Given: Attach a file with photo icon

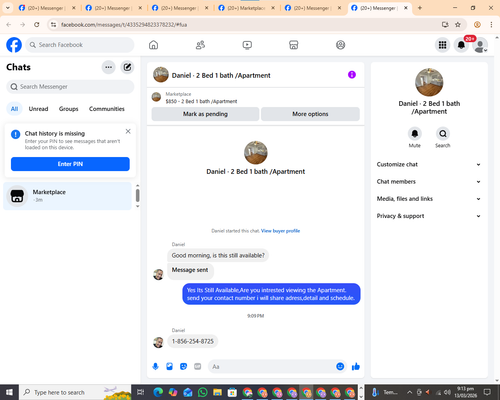Looking at the screenshot, I should click(x=170, y=367).
